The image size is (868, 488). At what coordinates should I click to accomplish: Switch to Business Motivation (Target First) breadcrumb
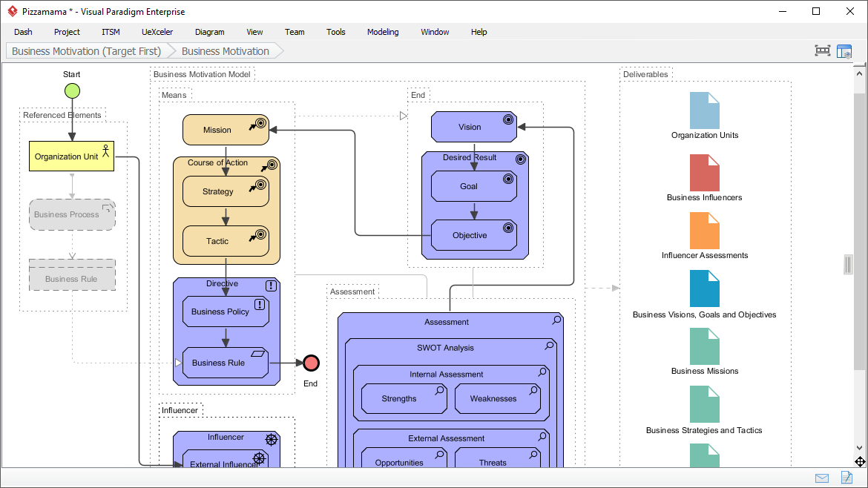tap(86, 50)
